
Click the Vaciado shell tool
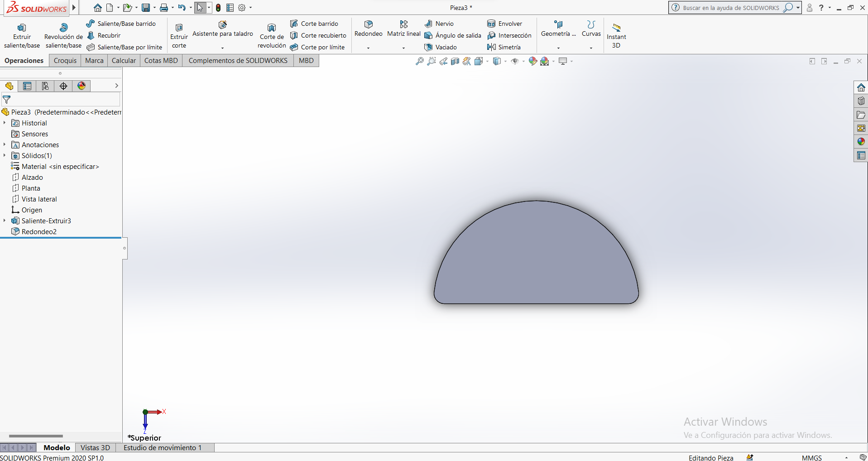(441, 47)
